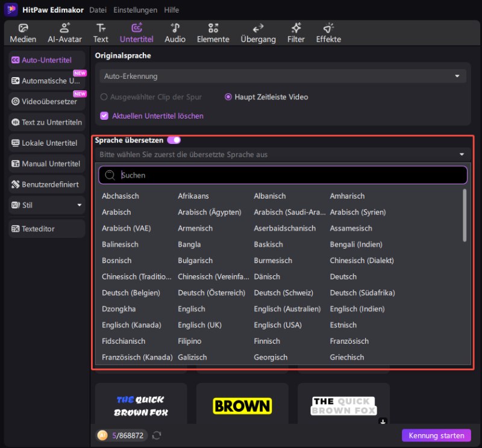
Task: Open the Einstellungen menu
Action: point(136,10)
